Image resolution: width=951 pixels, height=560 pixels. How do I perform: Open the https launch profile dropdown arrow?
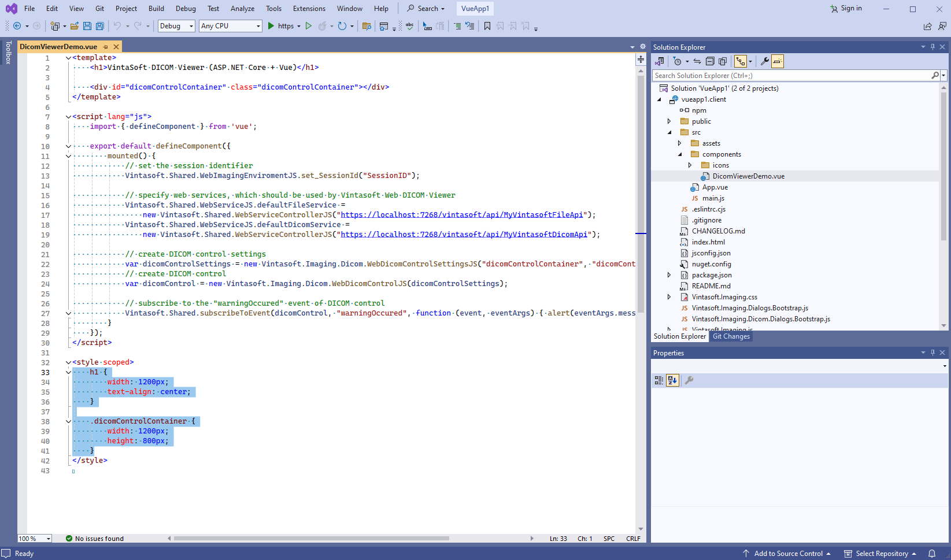pyautogui.click(x=299, y=26)
